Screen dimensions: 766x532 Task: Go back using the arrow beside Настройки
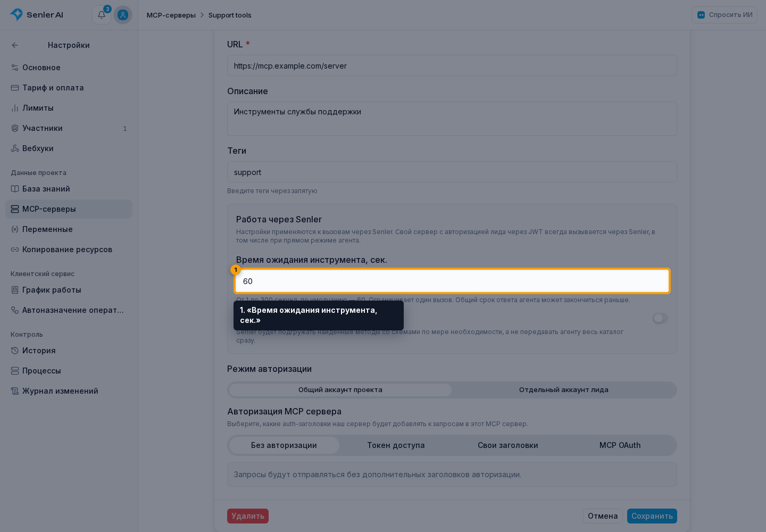(x=15, y=45)
